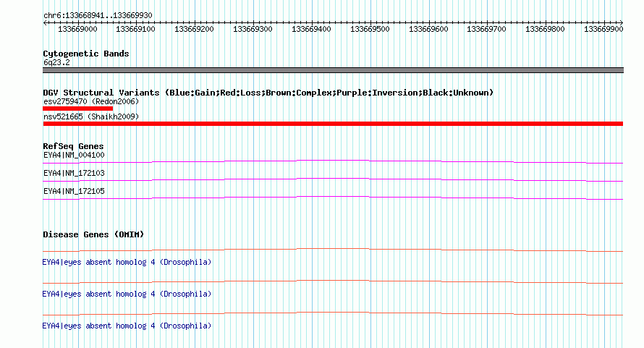Image resolution: width=644 pixels, height=348 pixels.
Task: Click ruler tick label 133669900
Action: [603, 29]
